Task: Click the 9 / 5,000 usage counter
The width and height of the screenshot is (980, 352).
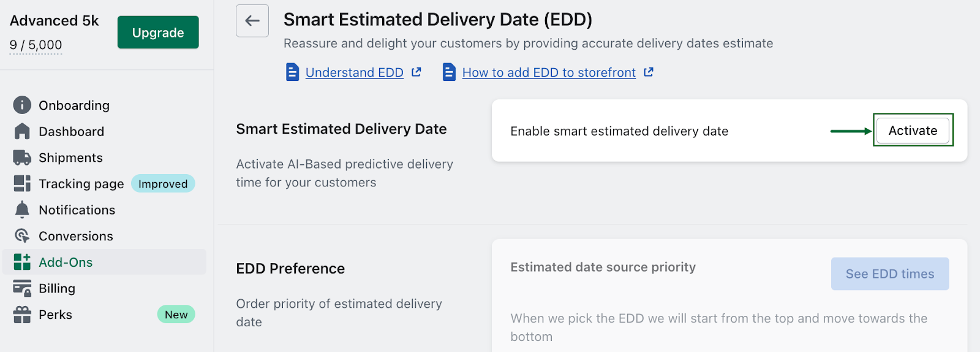Action: [36, 45]
